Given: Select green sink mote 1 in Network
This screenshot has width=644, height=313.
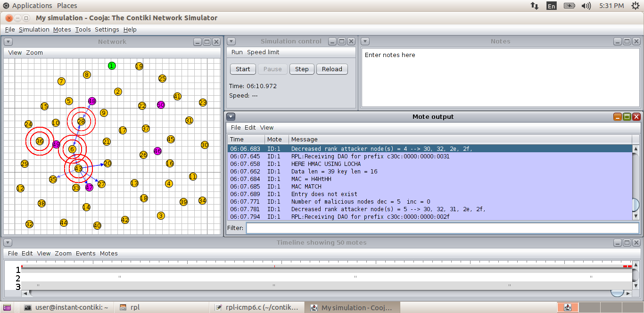Looking at the screenshot, I should coord(112,66).
